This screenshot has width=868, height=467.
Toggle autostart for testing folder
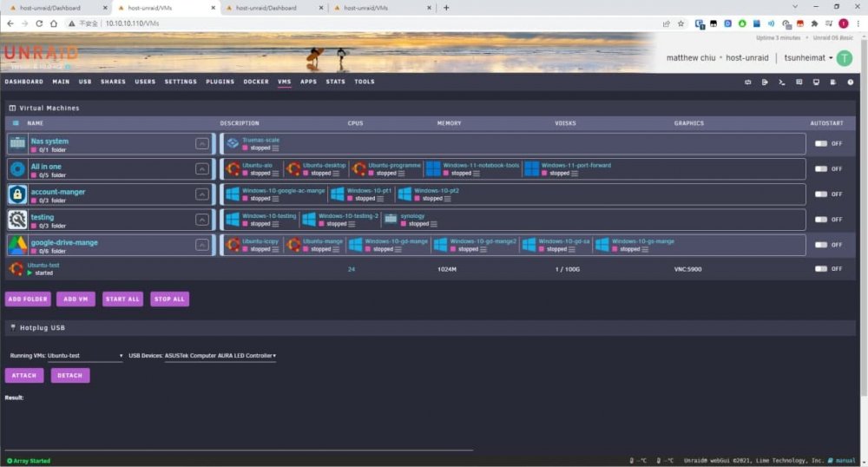click(821, 220)
